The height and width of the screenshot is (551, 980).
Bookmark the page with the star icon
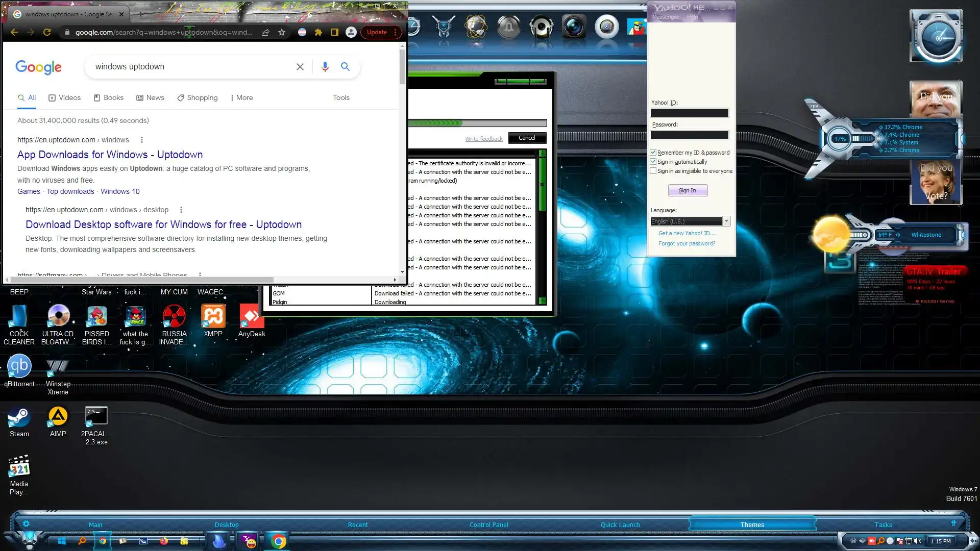[282, 32]
